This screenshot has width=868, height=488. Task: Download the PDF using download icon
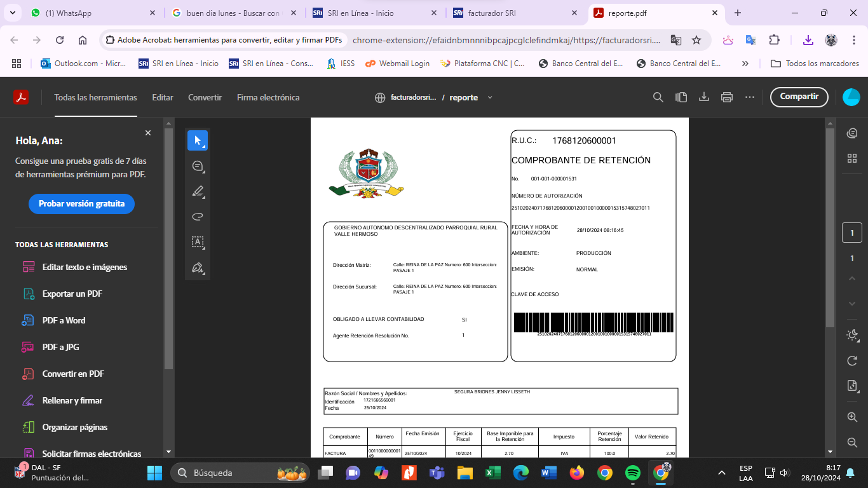[704, 97]
